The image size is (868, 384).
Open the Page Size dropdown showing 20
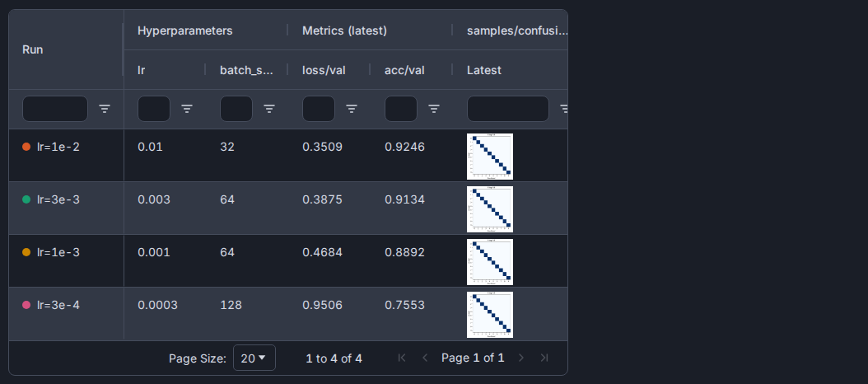[254, 358]
